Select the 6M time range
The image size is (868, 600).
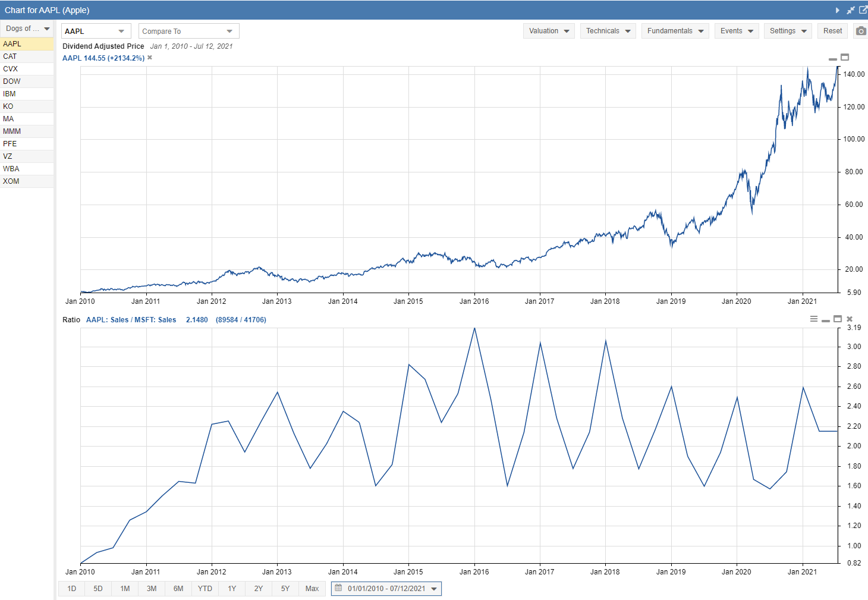point(178,589)
